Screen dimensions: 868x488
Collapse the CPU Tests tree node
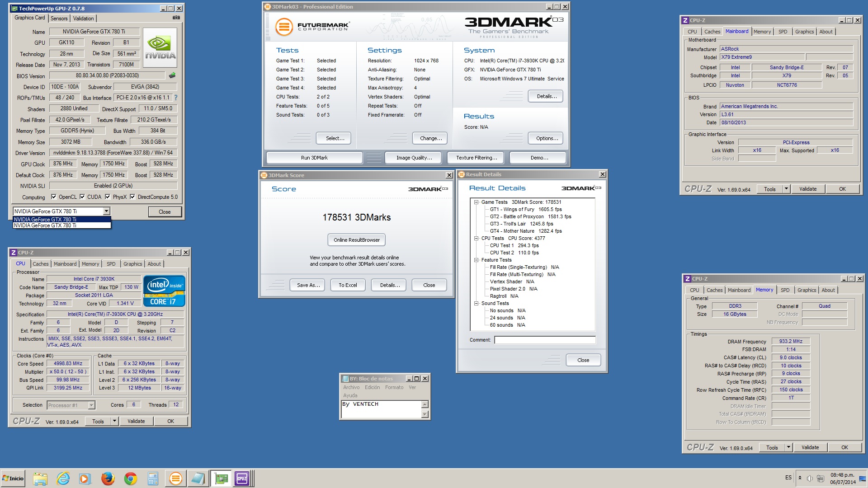(476, 238)
